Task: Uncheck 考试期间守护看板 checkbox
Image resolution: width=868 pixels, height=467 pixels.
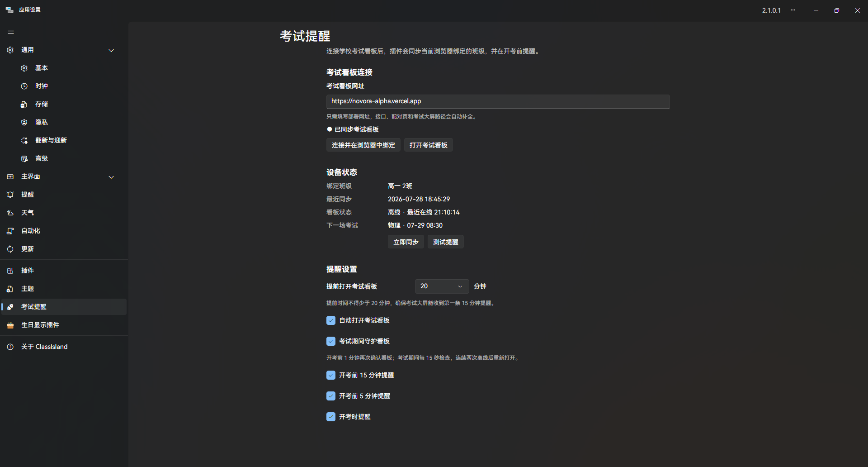Action: click(331, 341)
